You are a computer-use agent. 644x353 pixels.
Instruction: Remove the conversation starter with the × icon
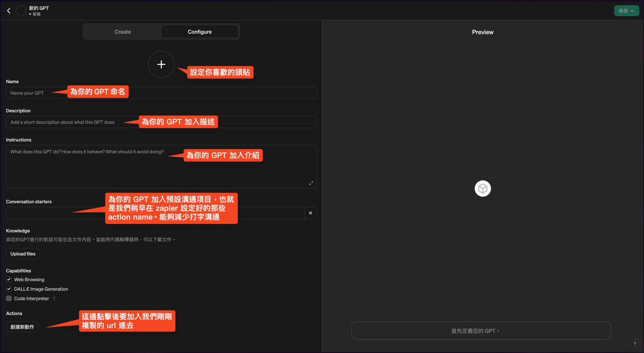(x=310, y=213)
